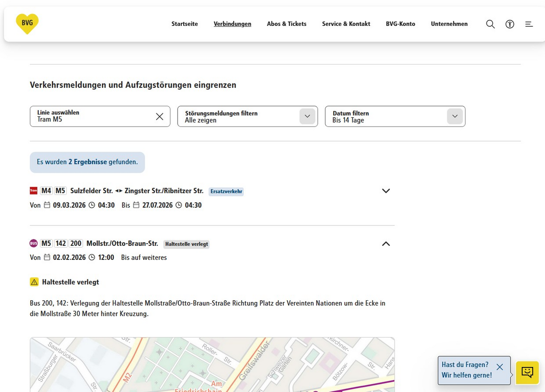Click the 'Bus 200, 142: Verlegung' description paragraph
Image resolution: width=545 pixels, height=392 pixels.
pos(208,308)
